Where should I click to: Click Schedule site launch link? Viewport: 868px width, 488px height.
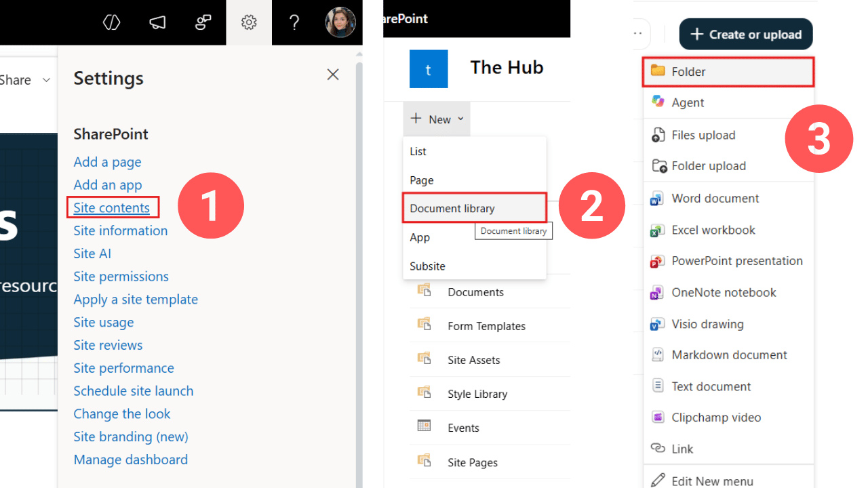click(x=134, y=391)
